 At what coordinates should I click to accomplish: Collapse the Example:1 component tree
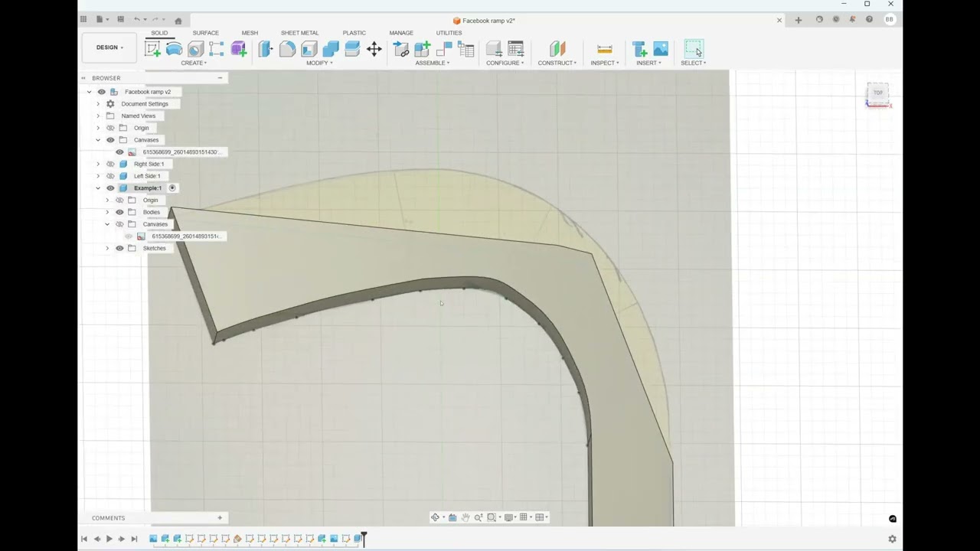point(98,188)
